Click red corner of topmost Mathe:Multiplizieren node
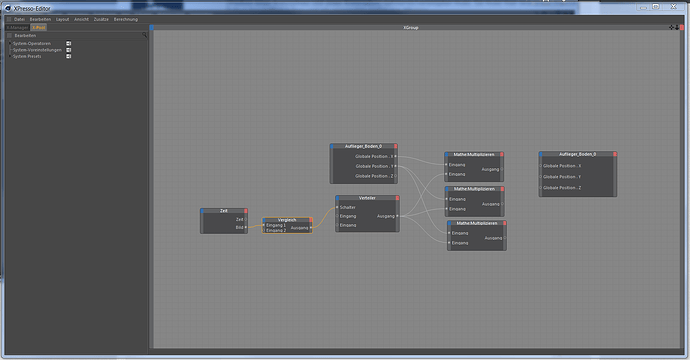The height and width of the screenshot is (360, 690). tap(502, 154)
